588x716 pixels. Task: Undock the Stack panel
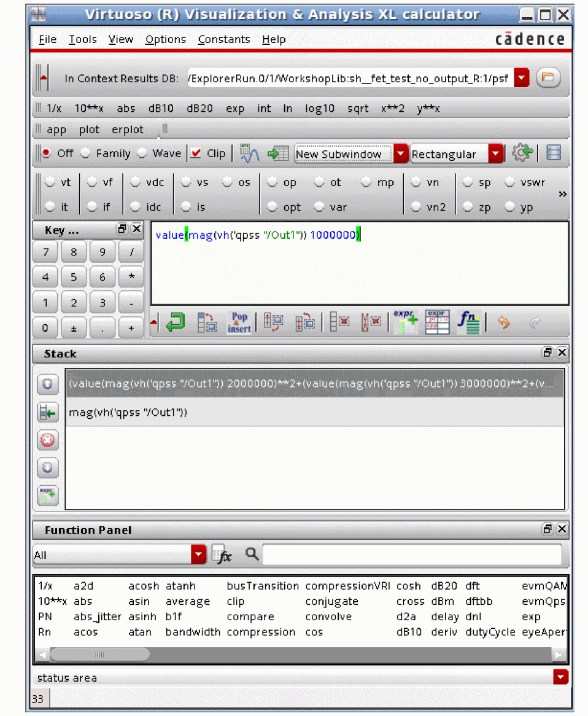pyautogui.click(x=547, y=352)
